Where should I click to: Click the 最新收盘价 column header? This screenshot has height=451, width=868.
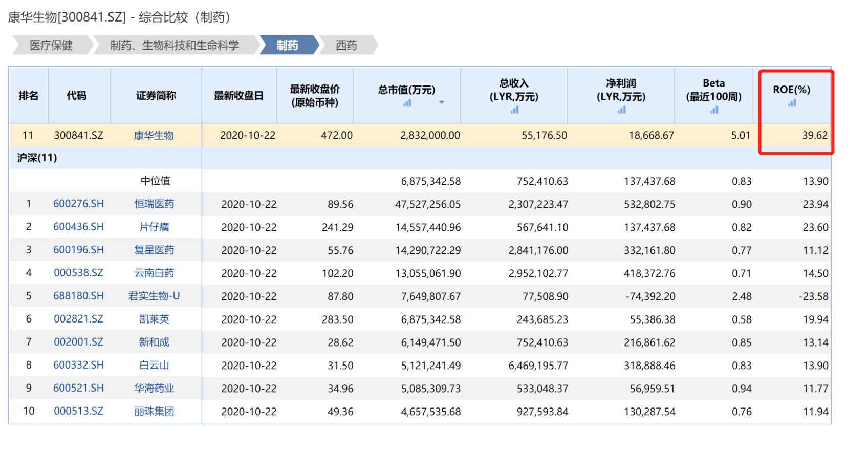coord(315,95)
